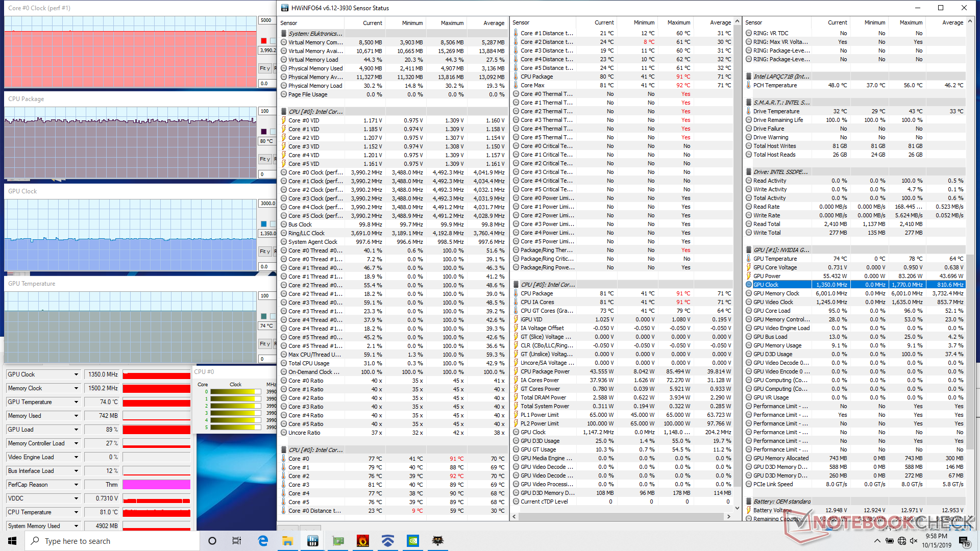Viewport: 980px width, 551px height.
Task: Select the CPU Package Power row
Action: tap(622, 371)
